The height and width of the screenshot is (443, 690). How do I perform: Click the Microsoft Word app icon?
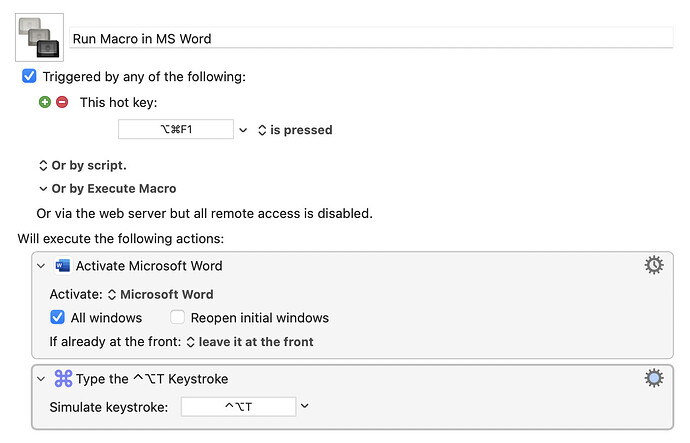pos(63,266)
